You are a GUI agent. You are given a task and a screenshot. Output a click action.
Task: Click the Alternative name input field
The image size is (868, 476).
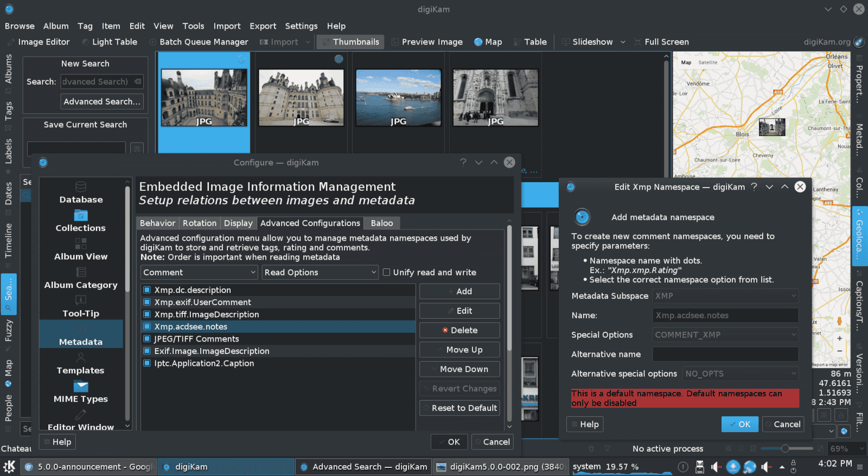(725, 354)
